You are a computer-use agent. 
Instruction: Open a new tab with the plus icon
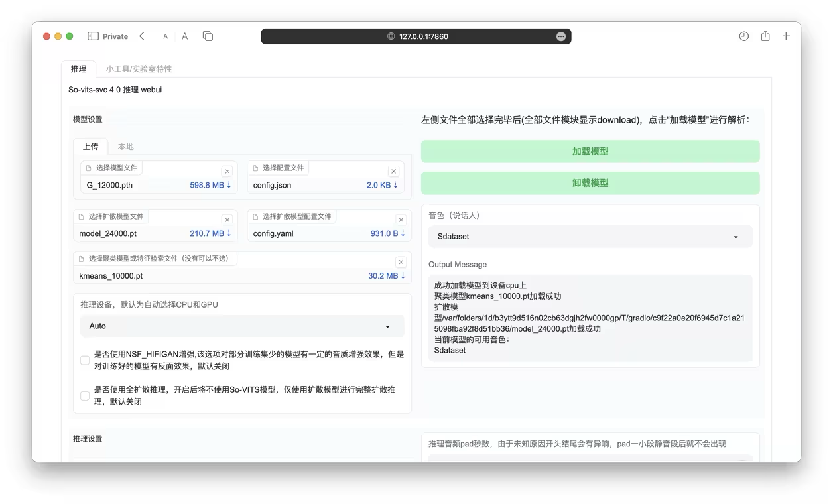tap(786, 36)
